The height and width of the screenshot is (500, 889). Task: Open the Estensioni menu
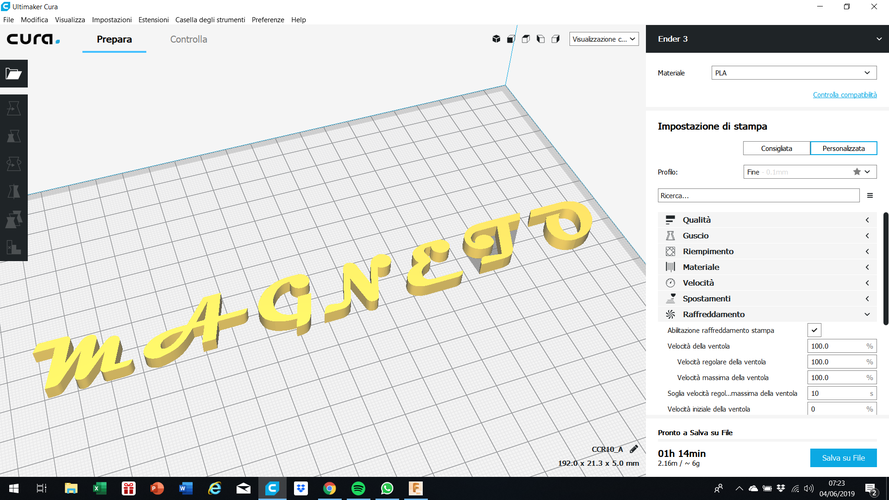[x=154, y=19]
